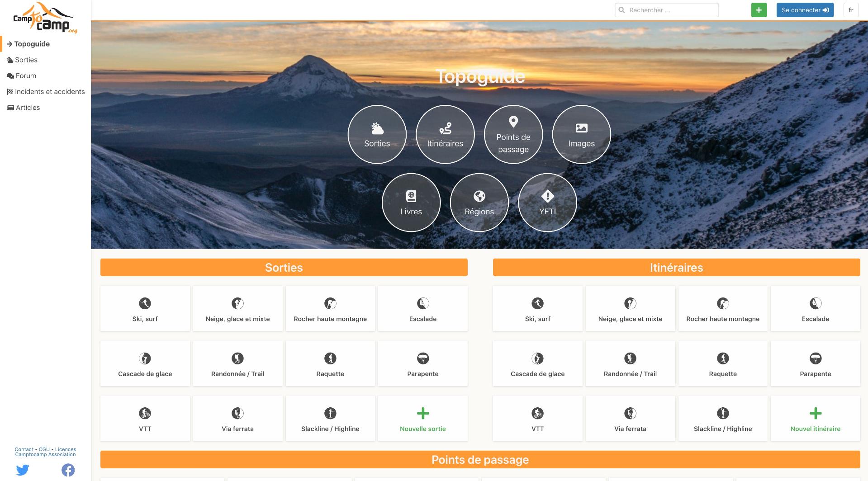This screenshot has height=481, width=868.
Task: Select Ski, surf in the Sorties section
Action: pos(145,308)
